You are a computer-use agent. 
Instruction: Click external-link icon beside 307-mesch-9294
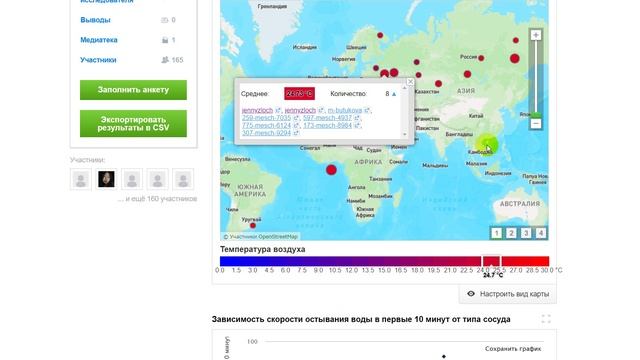(x=296, y=133)
